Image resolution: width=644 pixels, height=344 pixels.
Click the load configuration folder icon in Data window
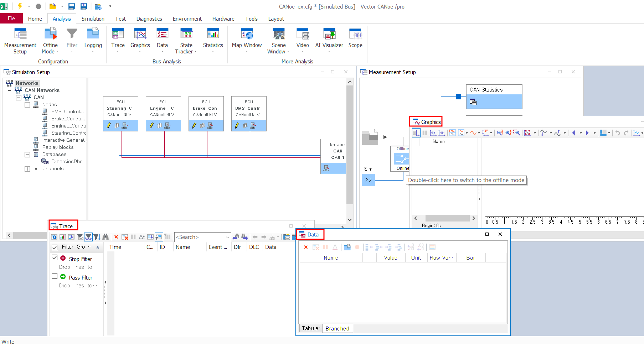(347, 247)
